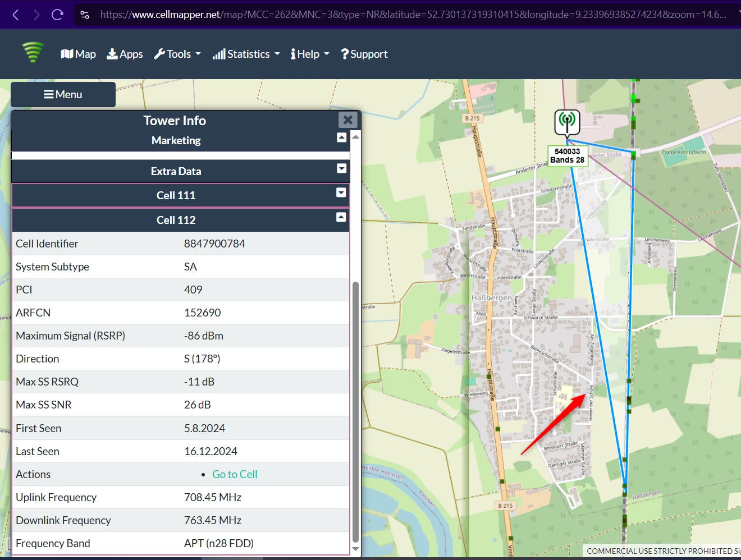Expand the Extra Data section

click(x=341, y=168)
